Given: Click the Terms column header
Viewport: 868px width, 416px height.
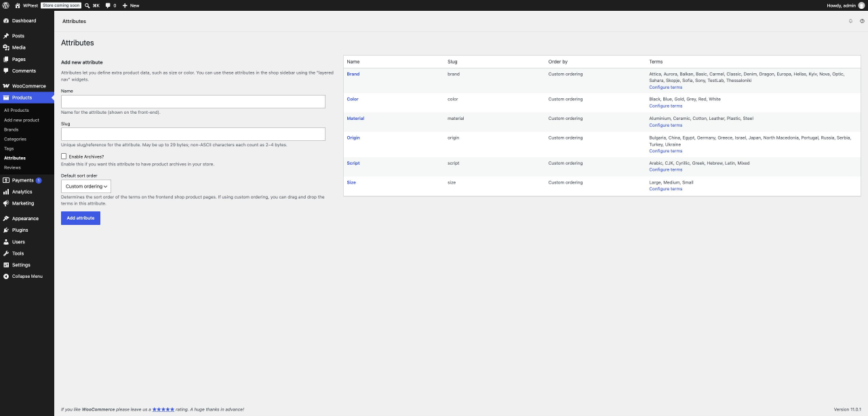Looking at the screenshot, I should [x=656, y=62].
